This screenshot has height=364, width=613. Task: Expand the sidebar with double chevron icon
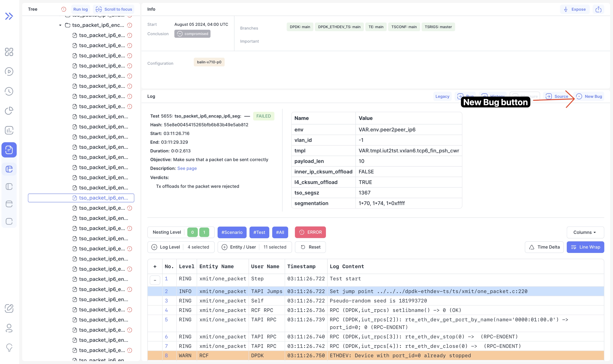(9, 16)
